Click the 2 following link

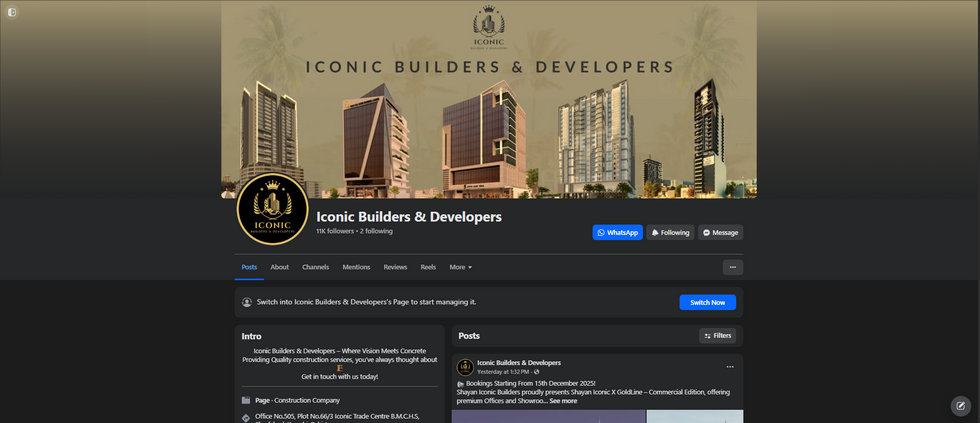pos(376,231)
